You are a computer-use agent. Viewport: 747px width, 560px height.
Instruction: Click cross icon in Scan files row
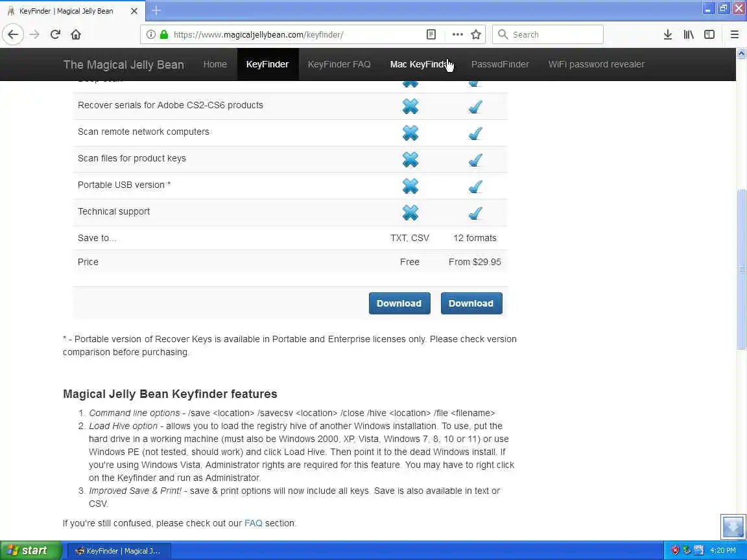(410, 159)
